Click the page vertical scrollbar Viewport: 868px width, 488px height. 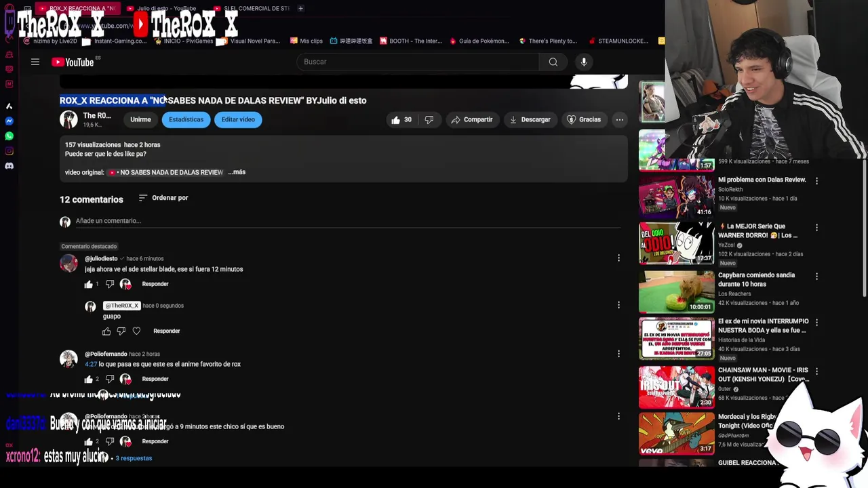pos(865,228)
